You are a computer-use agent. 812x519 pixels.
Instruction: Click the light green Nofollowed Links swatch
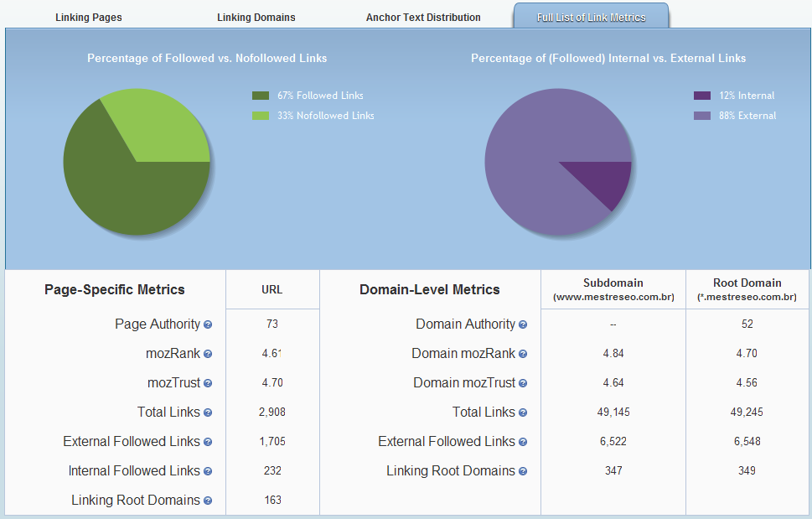(x=261, y=116)
